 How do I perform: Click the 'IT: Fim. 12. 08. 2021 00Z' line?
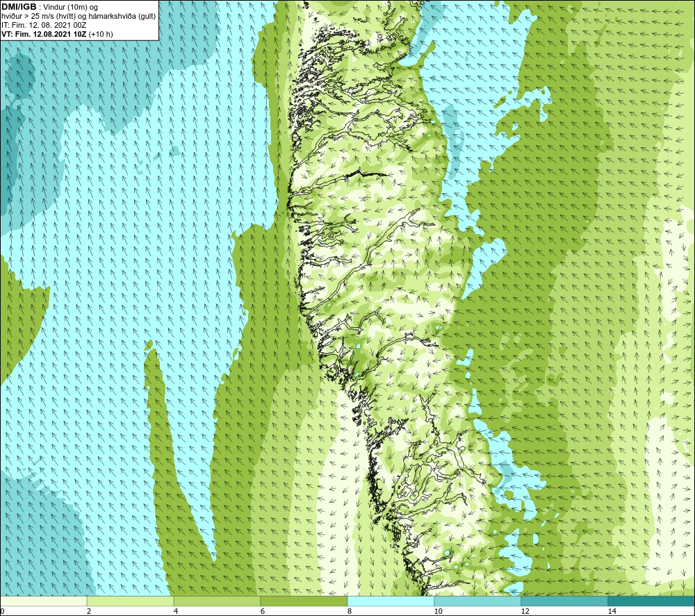(x=44, y=25)
